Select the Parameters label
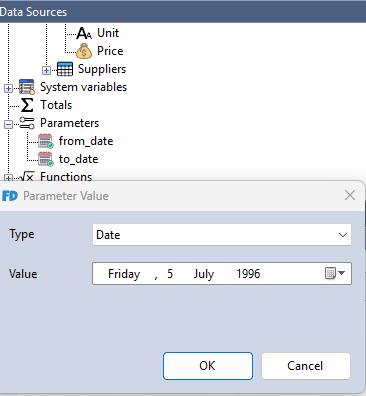This screenshot has height=396, width=366. (x=69, y=123)
